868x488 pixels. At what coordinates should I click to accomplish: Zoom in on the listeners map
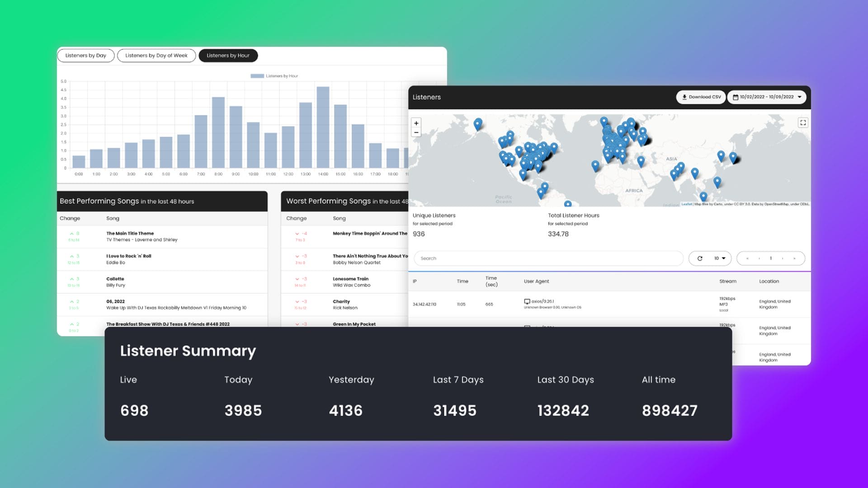[416, 123]
